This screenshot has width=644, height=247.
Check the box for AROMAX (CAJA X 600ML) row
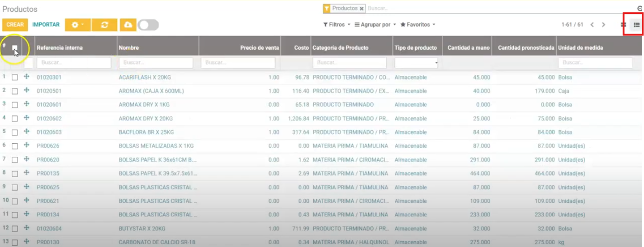click(x=15, y=91)
